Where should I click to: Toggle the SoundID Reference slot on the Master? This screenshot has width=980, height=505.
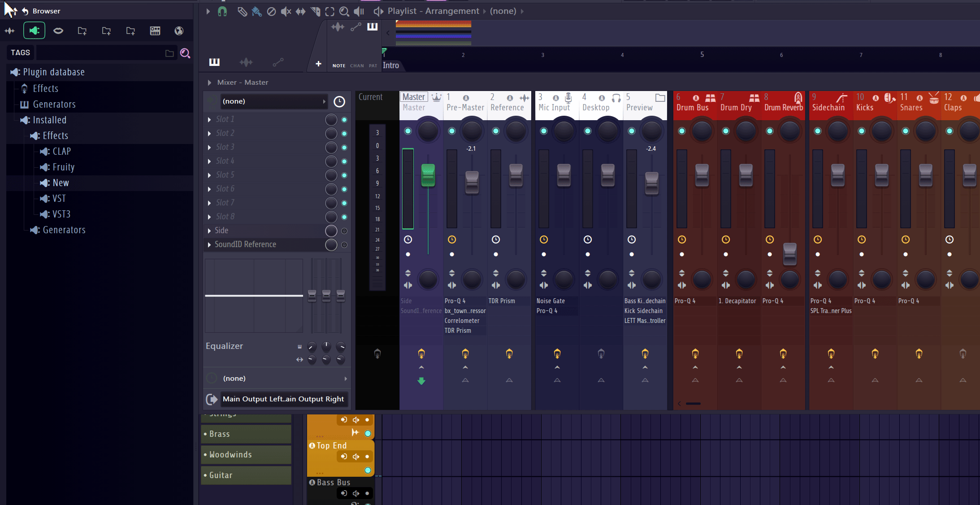pyautogui.click(x=344, y=245)
